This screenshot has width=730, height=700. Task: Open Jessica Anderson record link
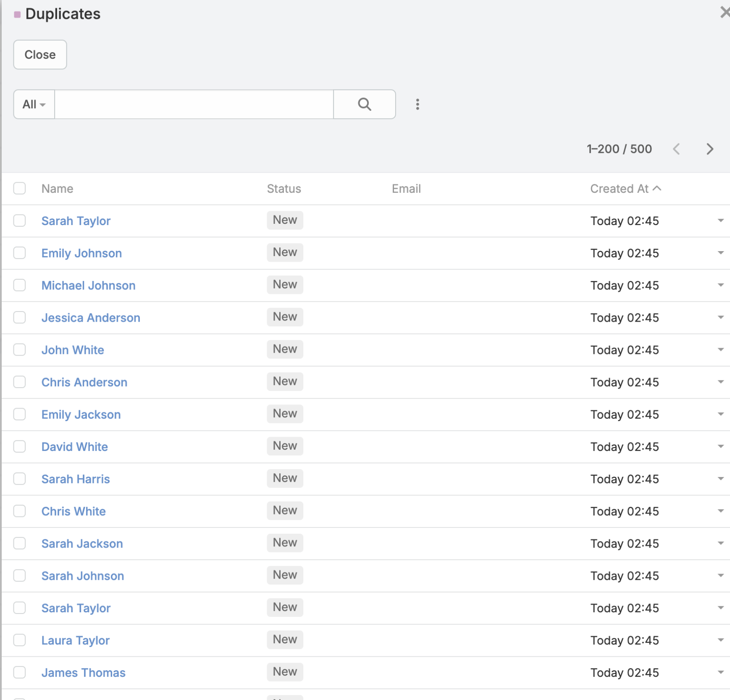pos(91,318)
